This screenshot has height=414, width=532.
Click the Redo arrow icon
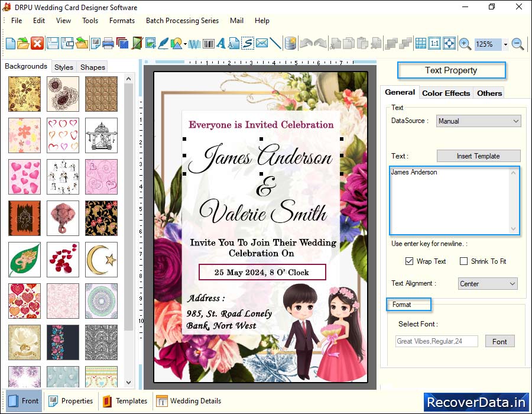(320, 43)
